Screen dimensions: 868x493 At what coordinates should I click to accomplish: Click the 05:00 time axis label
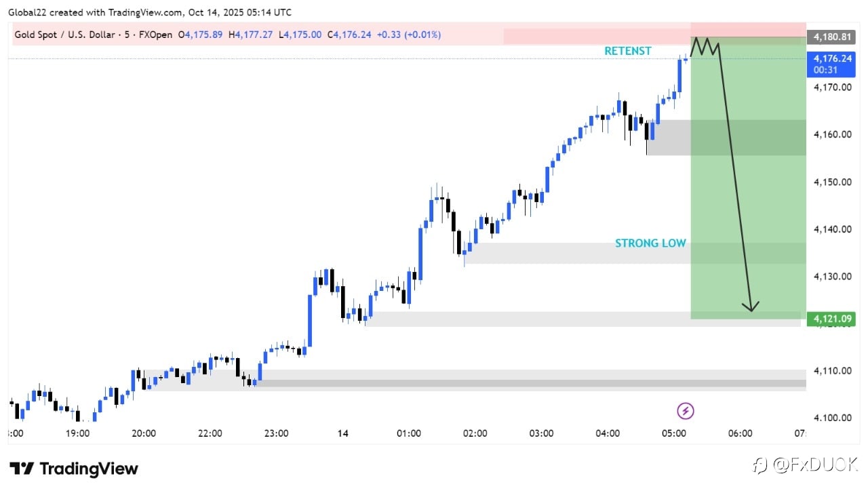tap(673, 433)
